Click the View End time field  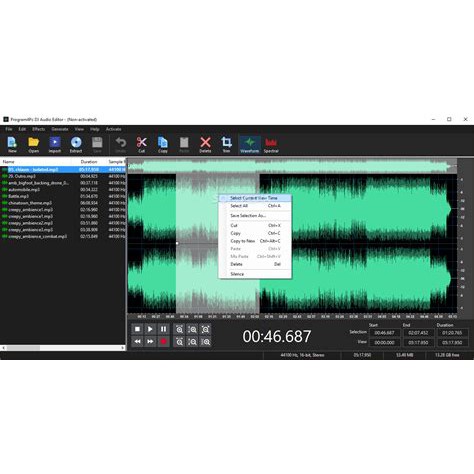click(418, 343)
